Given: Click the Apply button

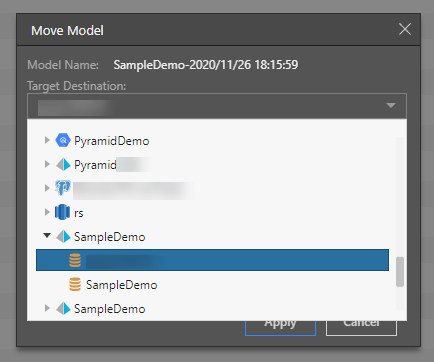Looking at the screenshot, I should click(x=280, y=328).
